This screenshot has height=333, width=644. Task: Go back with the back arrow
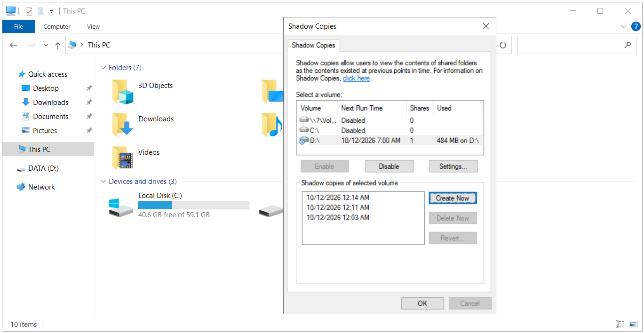[14, 45]
